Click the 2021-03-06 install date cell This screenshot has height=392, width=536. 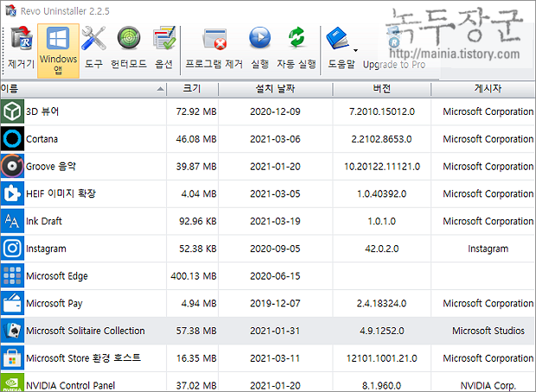[275, 139]
